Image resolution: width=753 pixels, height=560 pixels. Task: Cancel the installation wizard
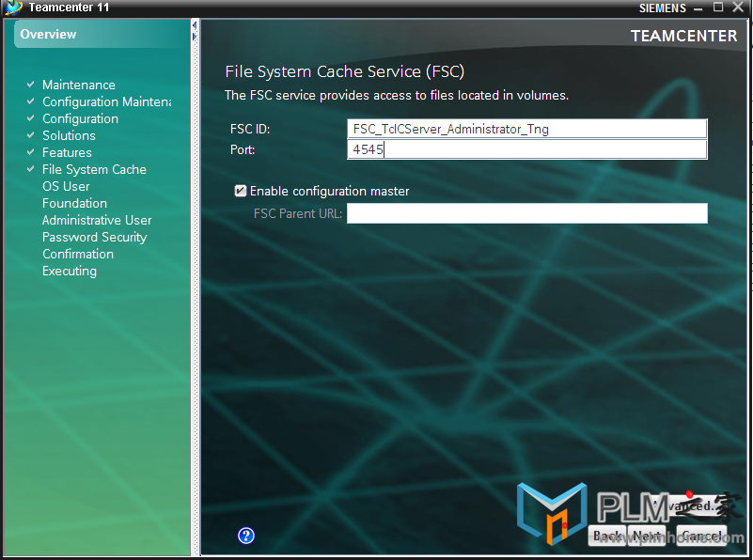(701, 536)
